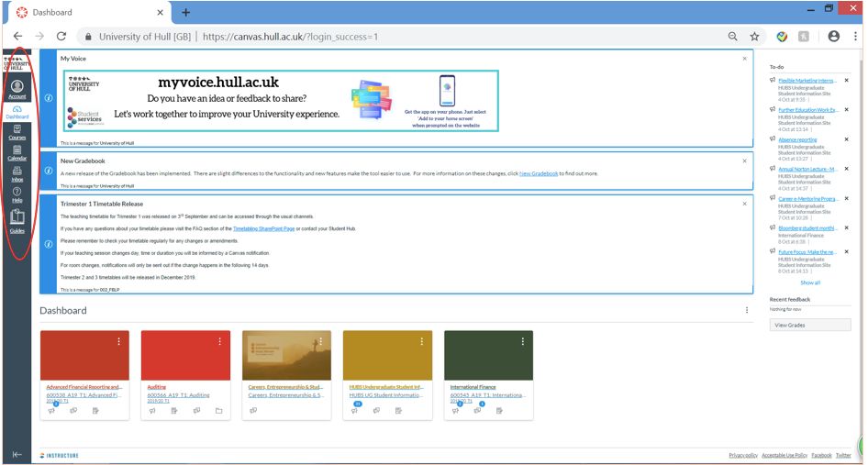Open the International Finance course title
The height and width of the screenshot is (465, 868).
point(473,387)
